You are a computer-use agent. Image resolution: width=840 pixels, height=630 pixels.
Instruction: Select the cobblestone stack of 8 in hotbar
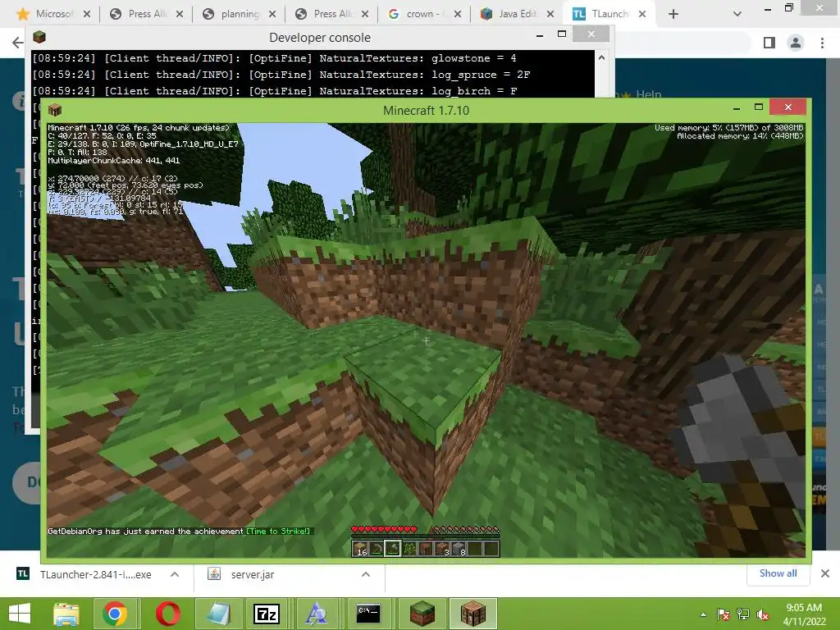tap(458, 549)
